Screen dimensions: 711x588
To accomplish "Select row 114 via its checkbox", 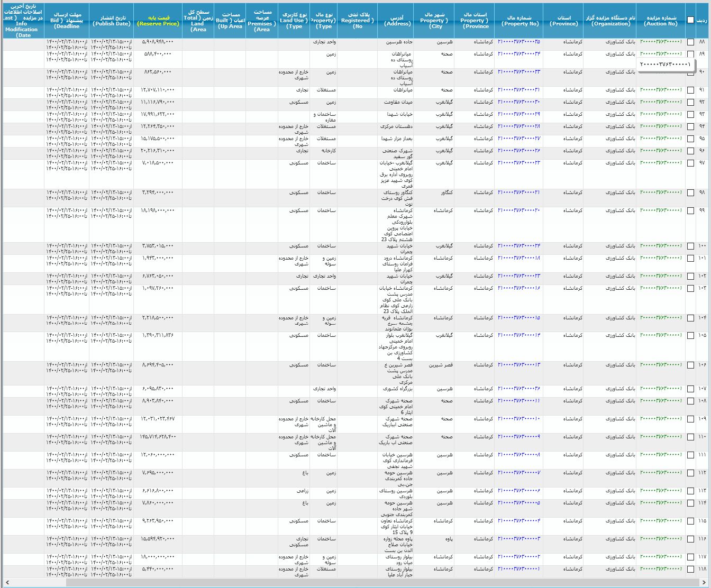I will point(690,503).
